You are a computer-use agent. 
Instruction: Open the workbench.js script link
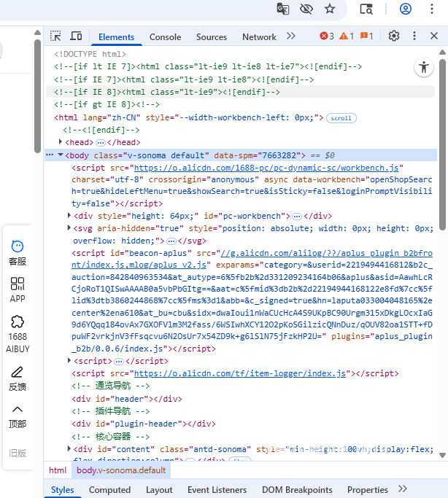[x=266, y=168]
